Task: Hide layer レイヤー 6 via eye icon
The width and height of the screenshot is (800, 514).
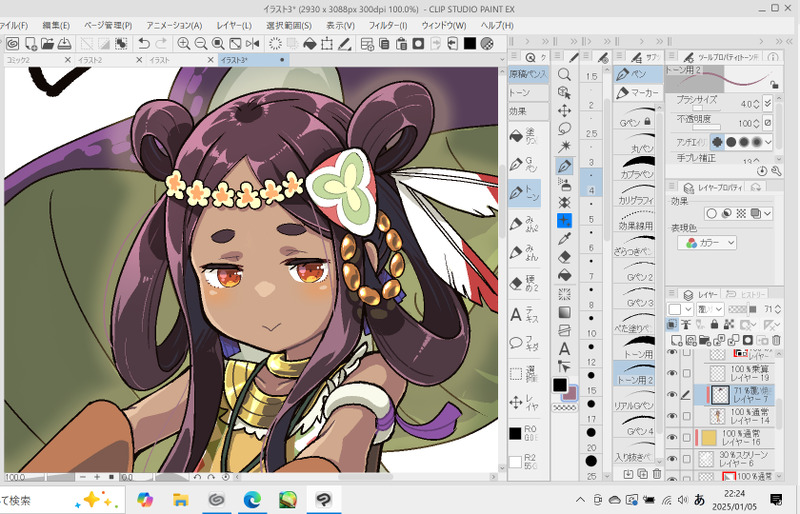Action: coord(672,458)
